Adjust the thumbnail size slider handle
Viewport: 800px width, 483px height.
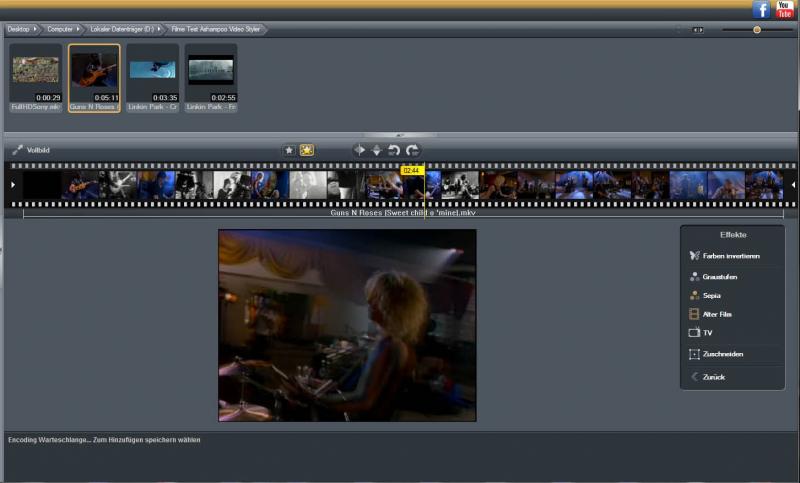(x=757, y=30)
